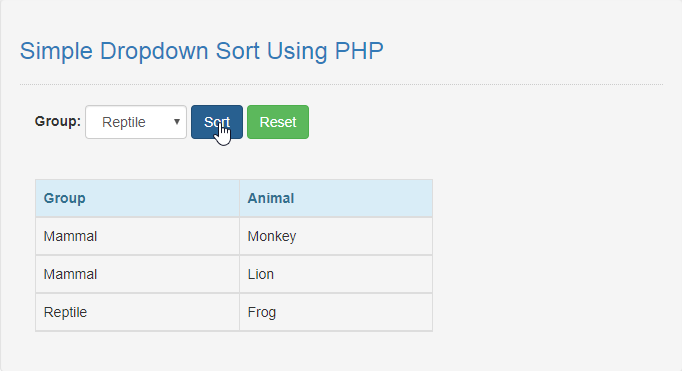Select the Monkey table cell
The width and height of the screenshot is (682, 371).
coord(336,236)
